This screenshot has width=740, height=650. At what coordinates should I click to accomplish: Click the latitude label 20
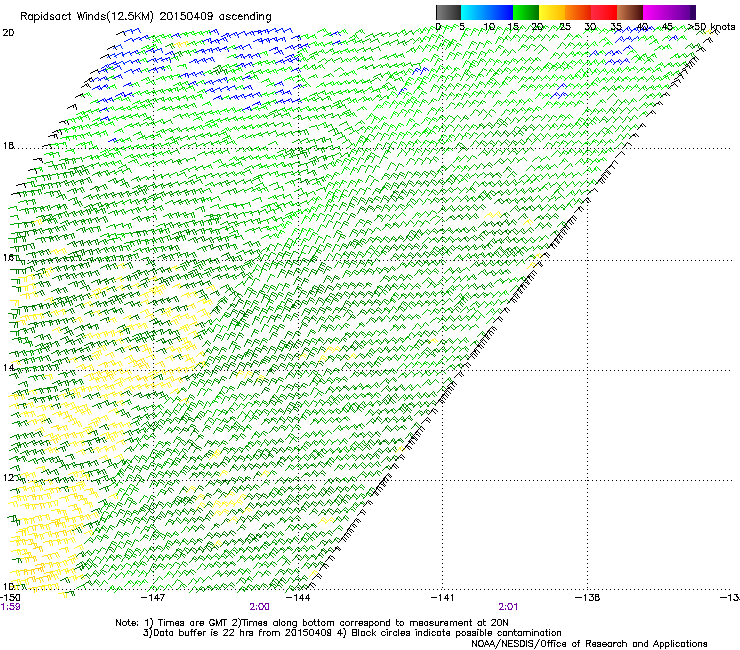click(8, 33)
